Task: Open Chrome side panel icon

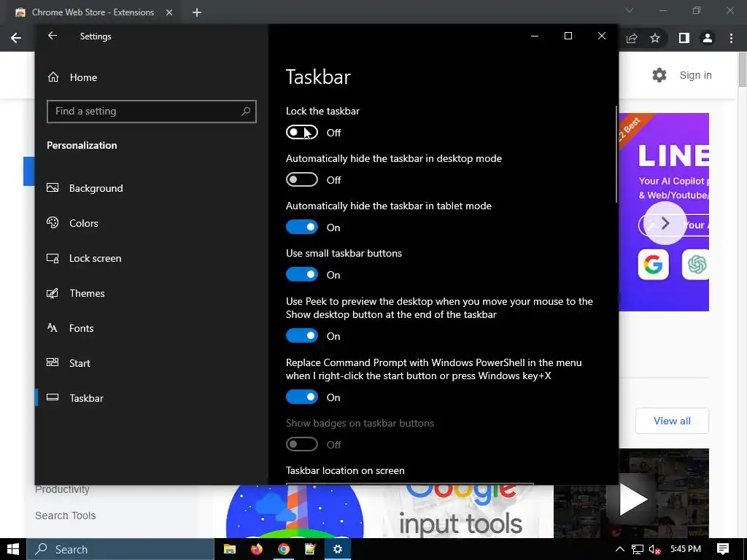Action: (684, 38)
